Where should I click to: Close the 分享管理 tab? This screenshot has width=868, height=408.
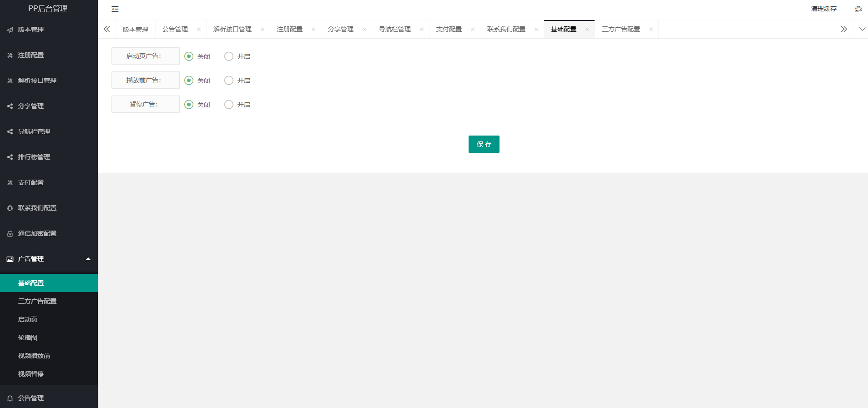tap(364, 29)
